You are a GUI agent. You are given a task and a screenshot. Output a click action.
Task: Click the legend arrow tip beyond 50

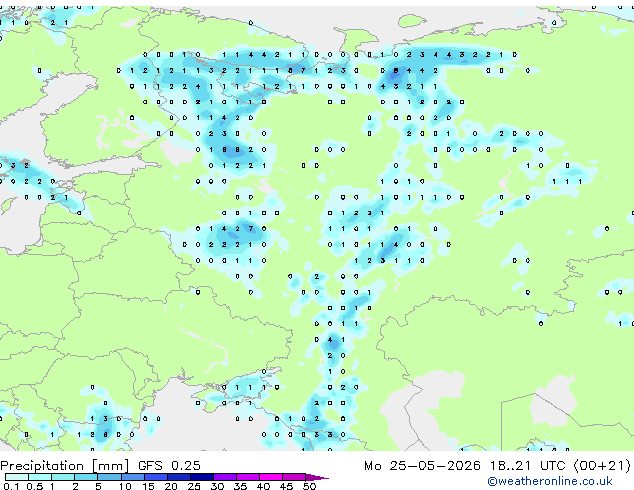(317, 477)
